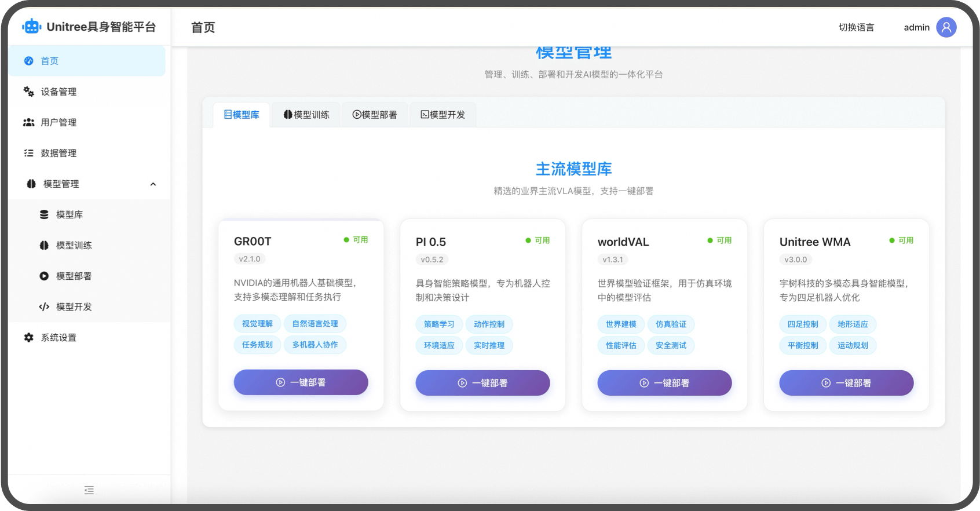This screenshot has height=511, width=980.
Task: Deploy GR00T with 一键部署 button
Action: coord(301,382)
